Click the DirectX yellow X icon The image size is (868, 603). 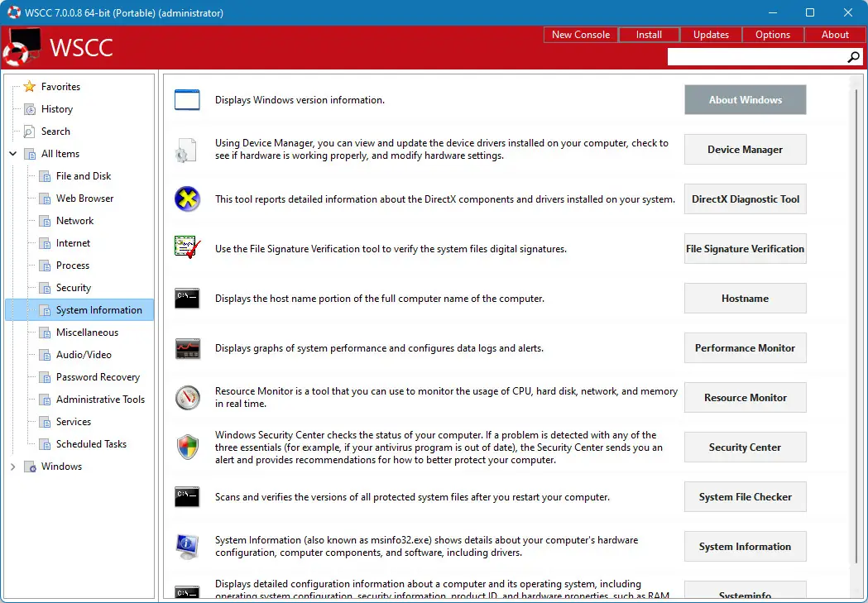[187, 199]
